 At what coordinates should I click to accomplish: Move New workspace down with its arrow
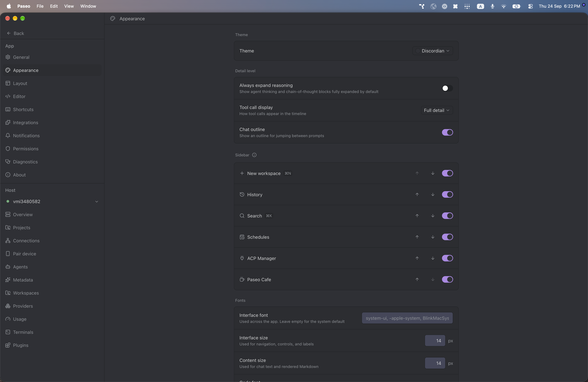point(433,173)
